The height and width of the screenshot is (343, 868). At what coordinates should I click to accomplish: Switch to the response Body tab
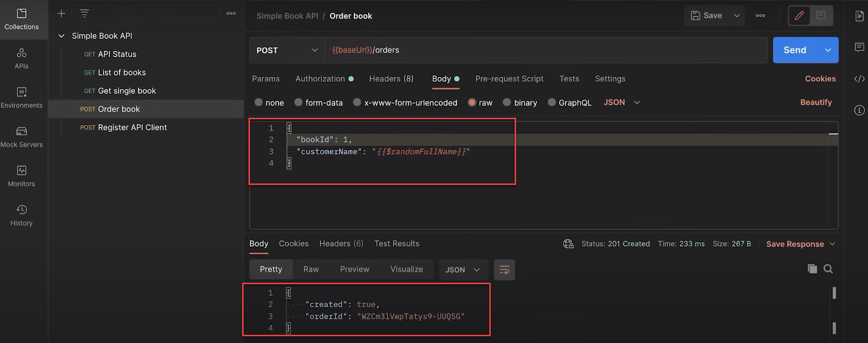(259, 244)
